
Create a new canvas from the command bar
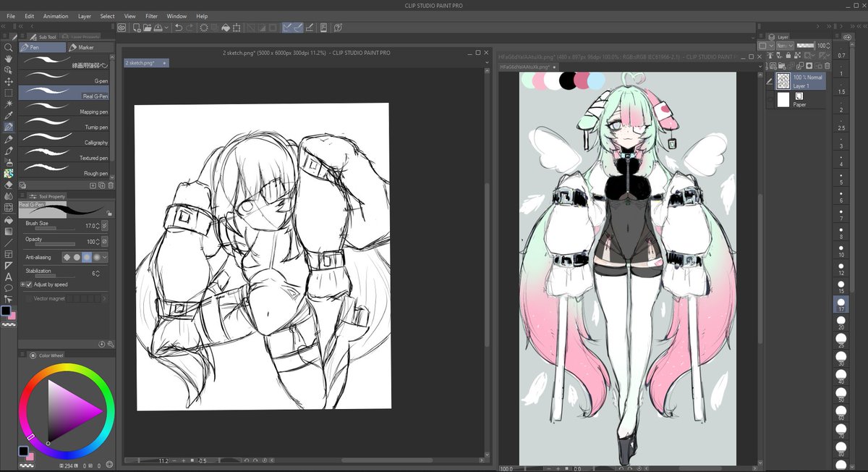pos(137,28)
